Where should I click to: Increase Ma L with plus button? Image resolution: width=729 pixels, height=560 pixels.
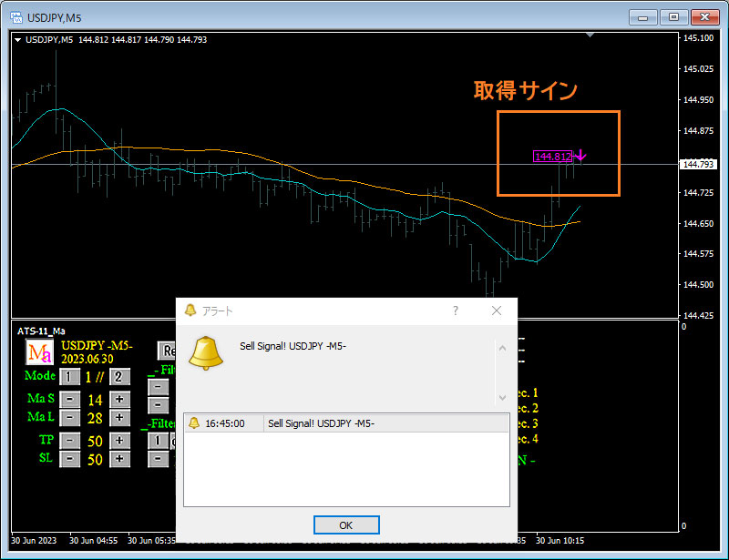(x=119, y=418)
